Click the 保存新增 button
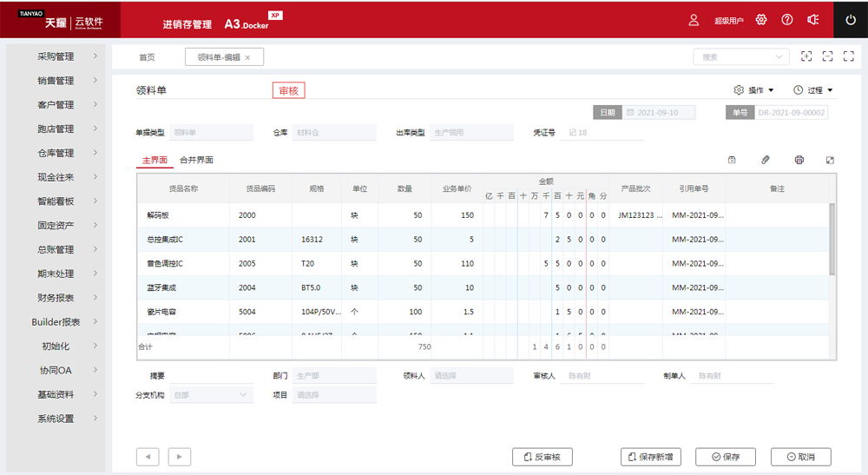 tap(651, 457)
